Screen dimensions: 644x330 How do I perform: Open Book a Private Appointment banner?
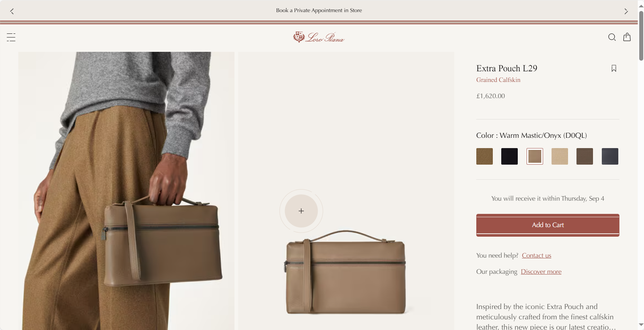pyautogui.click(x=319, y=10)
